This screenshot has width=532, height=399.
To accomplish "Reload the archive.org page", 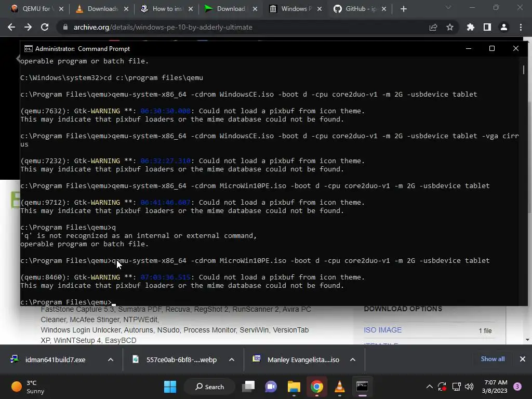I will [x=45, y=27].
